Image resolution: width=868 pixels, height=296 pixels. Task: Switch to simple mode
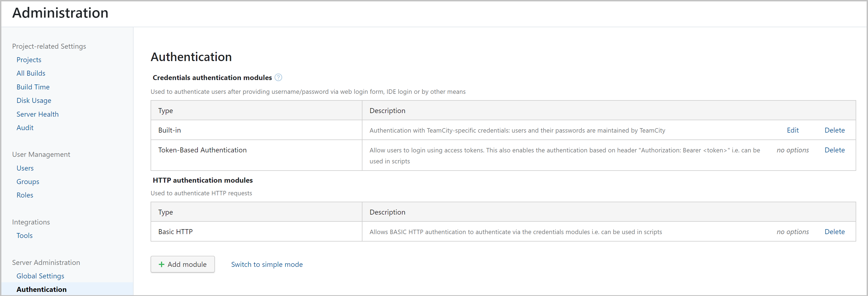tap(267, 264)
